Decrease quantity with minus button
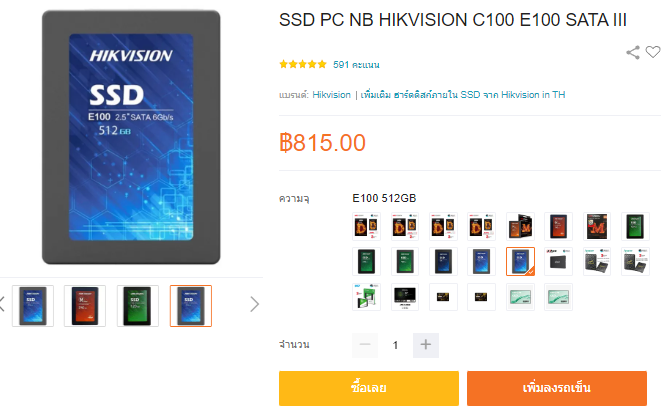The width and height of the screenshot is (661, 418). point(365,345)
